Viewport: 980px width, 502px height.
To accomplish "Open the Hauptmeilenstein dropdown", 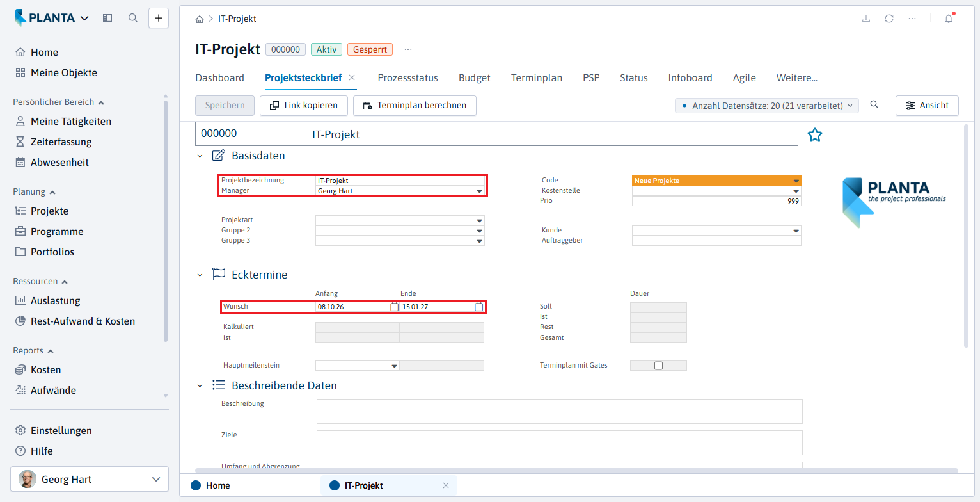I will coord(394,366).
